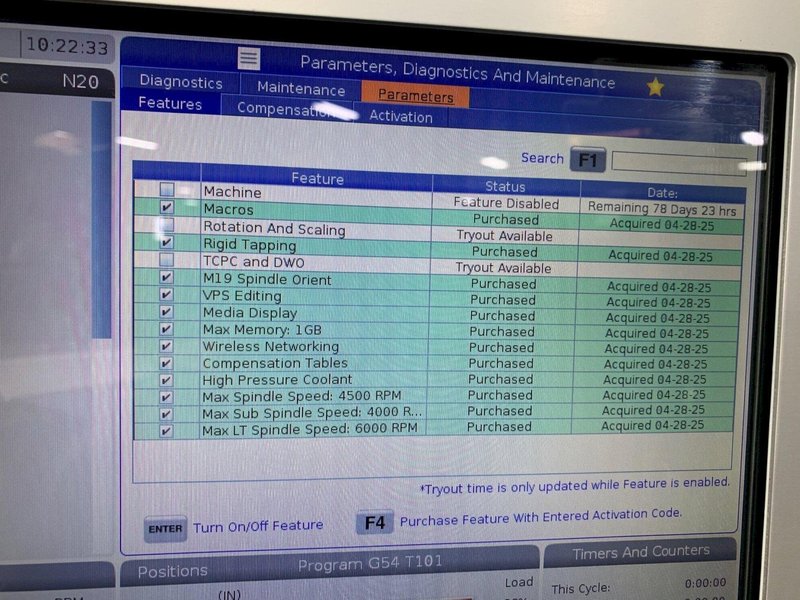Screen dimensions: 800x600
Task: Uncheck the Rigid Tapping checkbox
Action: (x=167, y=243)
